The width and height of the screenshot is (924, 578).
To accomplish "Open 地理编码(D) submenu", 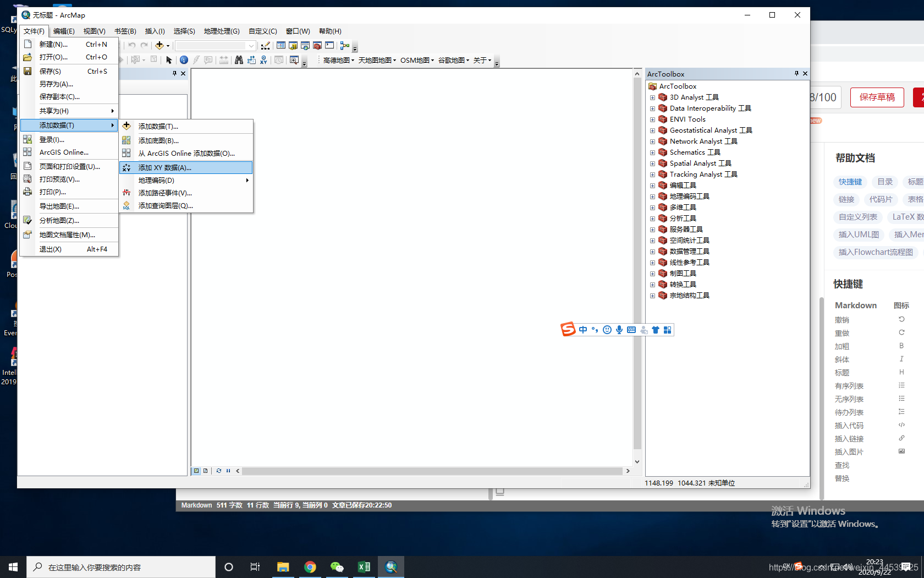I will point(186,180).
